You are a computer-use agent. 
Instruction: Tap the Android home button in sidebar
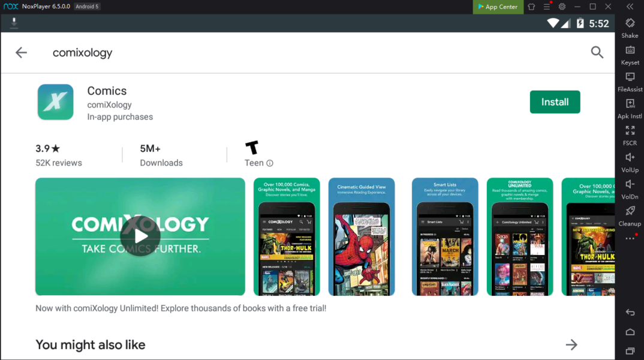(630, 332)
